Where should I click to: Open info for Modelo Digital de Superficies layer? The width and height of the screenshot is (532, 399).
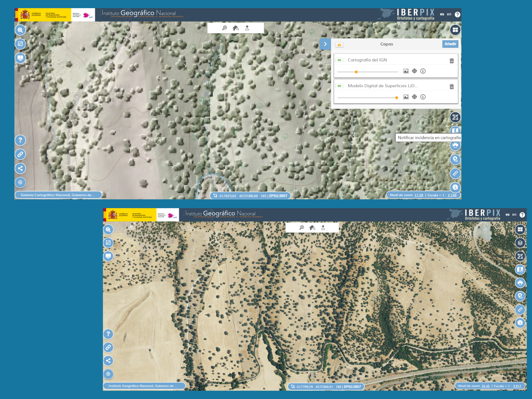(x=423, y=97)
